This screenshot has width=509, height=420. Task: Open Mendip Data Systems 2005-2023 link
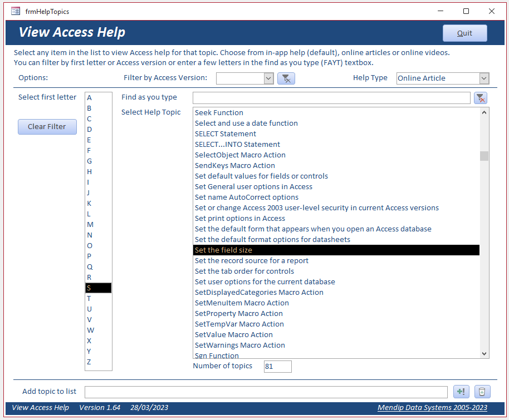[432, 407]
